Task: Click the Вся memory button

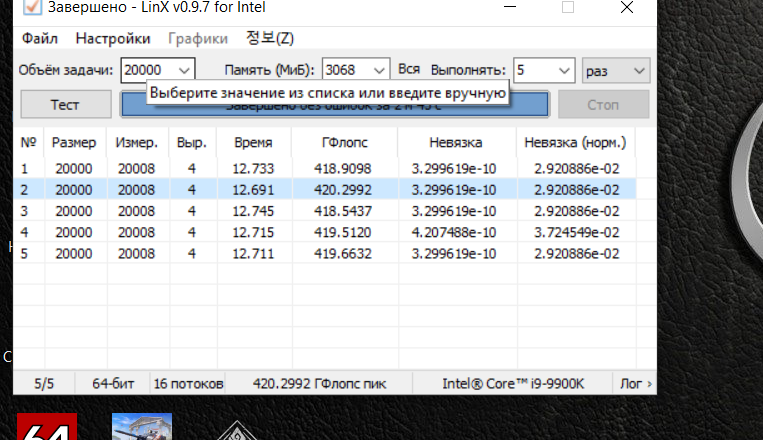Action: [x=409, y=69]
